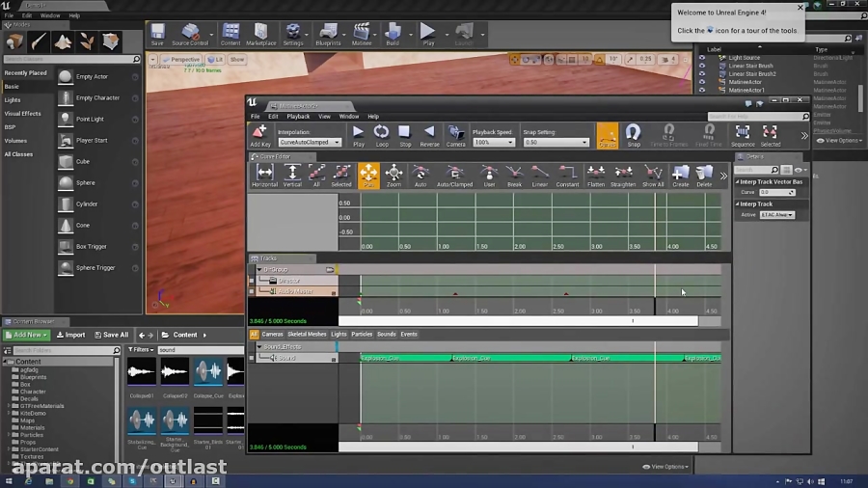Open Source Control in main toolbar
Viewport: 868px width, 488px height.
pos(190,35)
